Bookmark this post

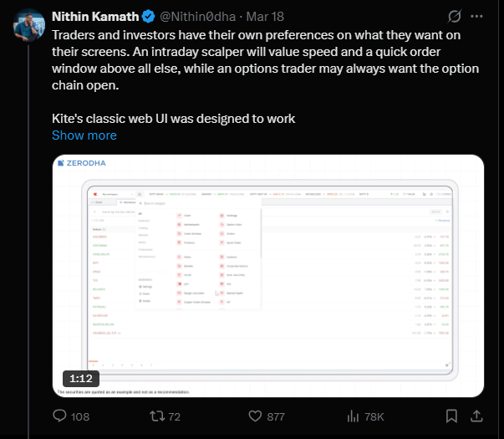tap(452, 416)
